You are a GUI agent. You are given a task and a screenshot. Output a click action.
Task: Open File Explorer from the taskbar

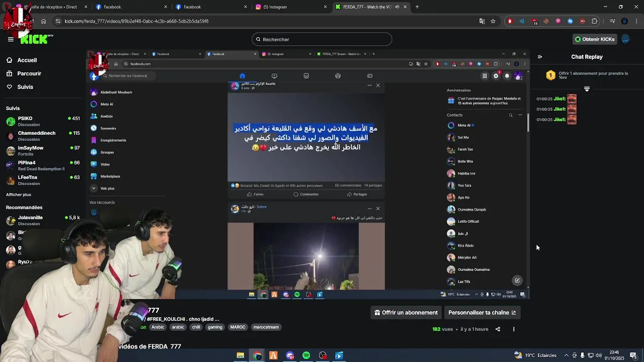(240, 355)
